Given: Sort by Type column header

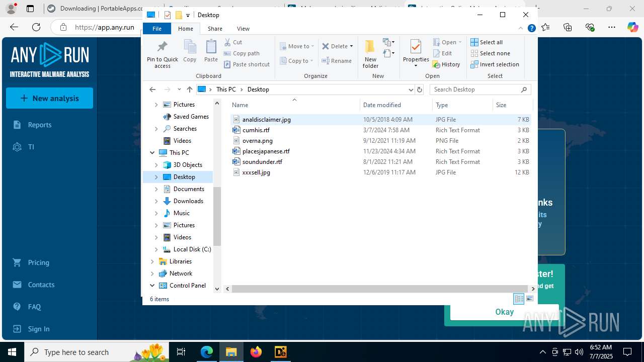Looking at the screenshot, I should click(462, 105).
